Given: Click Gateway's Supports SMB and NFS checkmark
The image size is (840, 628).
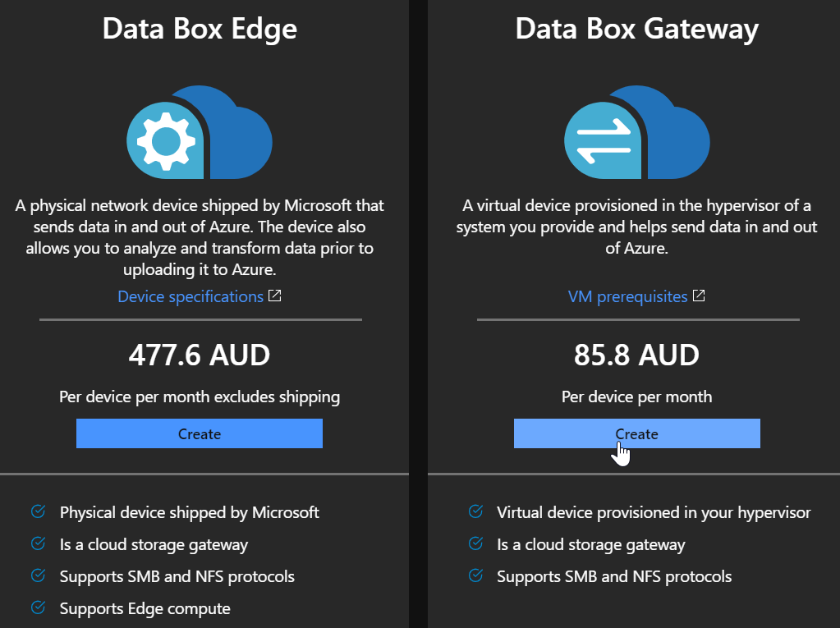Looking at the screenshot, I should (x=475, y=575).
